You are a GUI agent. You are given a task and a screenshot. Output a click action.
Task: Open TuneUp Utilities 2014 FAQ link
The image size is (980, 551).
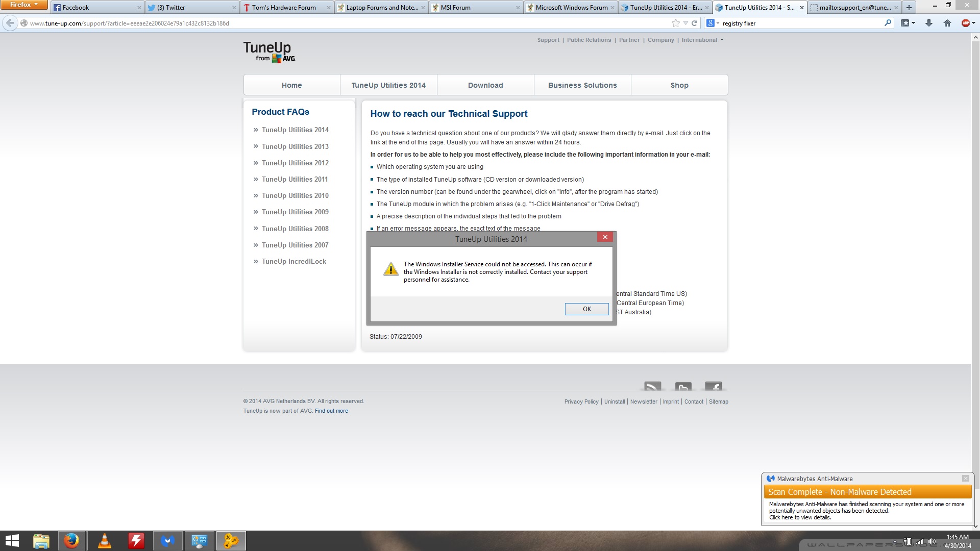click(295, 130)
